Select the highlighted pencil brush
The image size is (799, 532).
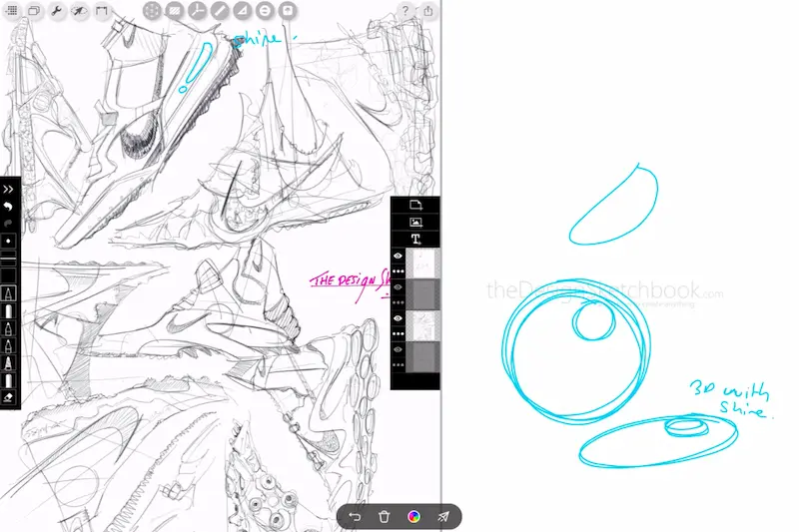[8, 293]
